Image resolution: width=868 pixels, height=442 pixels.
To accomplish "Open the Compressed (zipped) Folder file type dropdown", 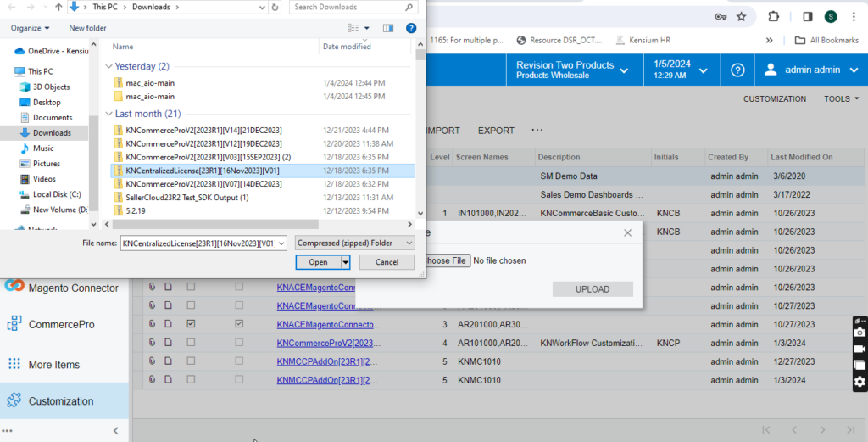I will (x=354, y=243).
